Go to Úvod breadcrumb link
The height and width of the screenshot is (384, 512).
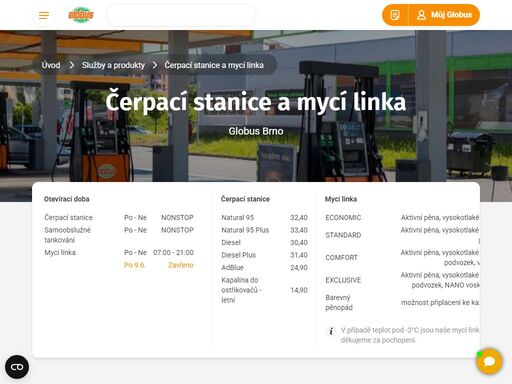51,65
